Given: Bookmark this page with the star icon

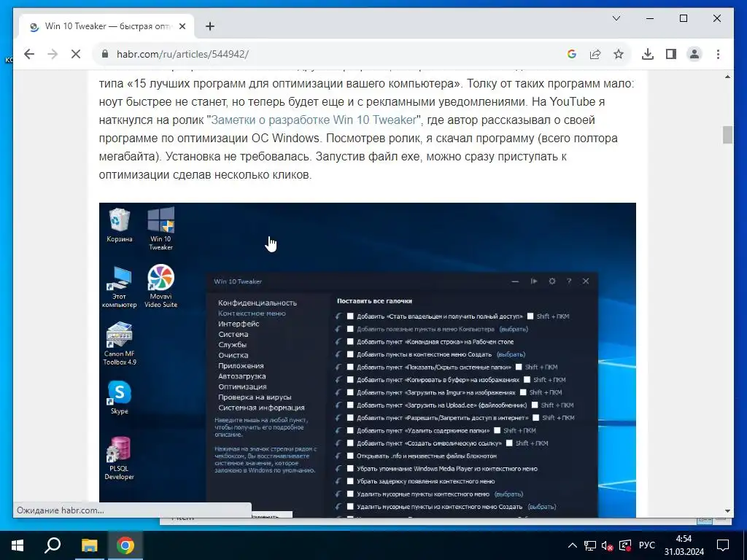Looking at the screenshot, I should 619,54.
